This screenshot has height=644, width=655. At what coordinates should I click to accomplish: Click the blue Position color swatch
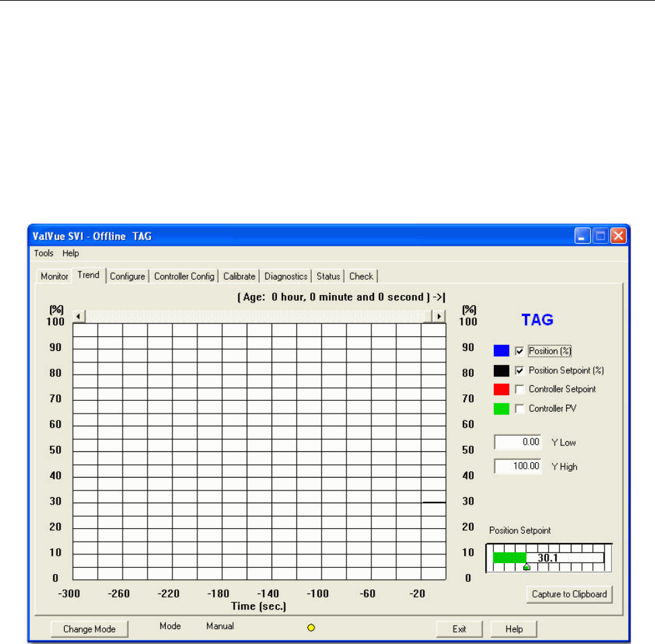click(501, 350)
